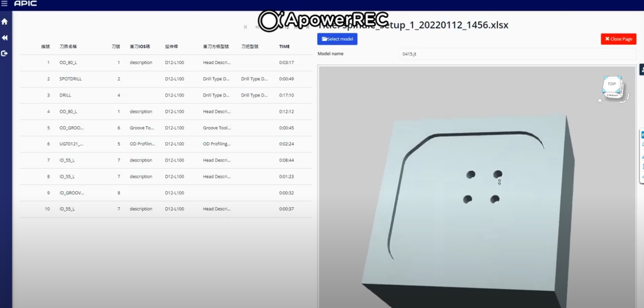Image resolution: width=644 pixels, height=308 pixels.
Task: Click the logout icon in sidebar
Action: click(4, 53)
